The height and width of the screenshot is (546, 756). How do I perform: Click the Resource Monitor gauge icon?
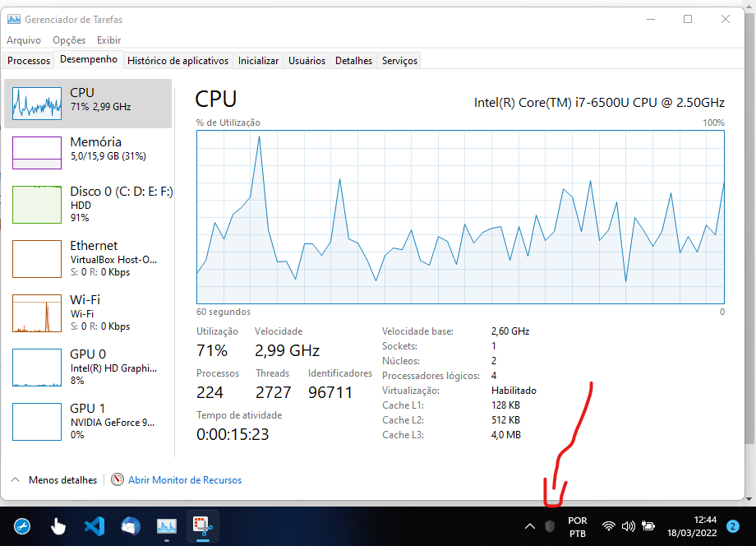[118, 479]
